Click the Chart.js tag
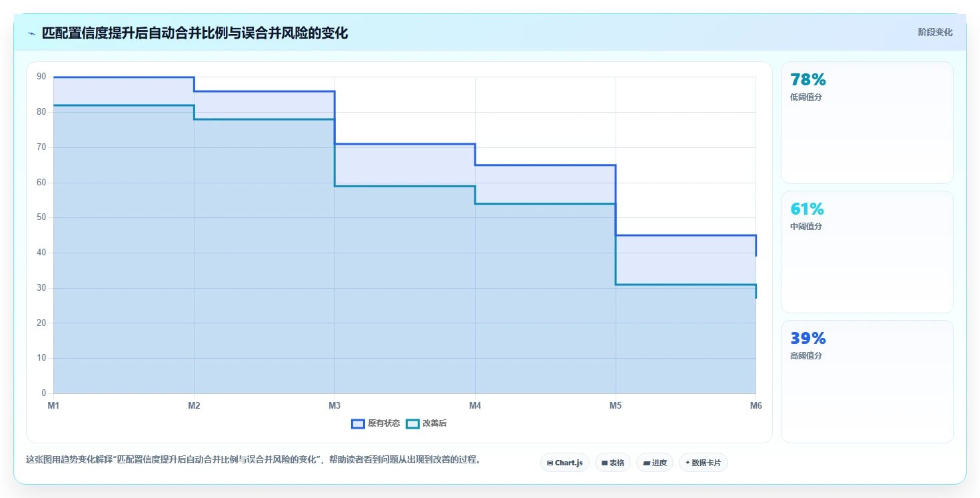This screenshot has width=980, height=498. tap(565, 463)
